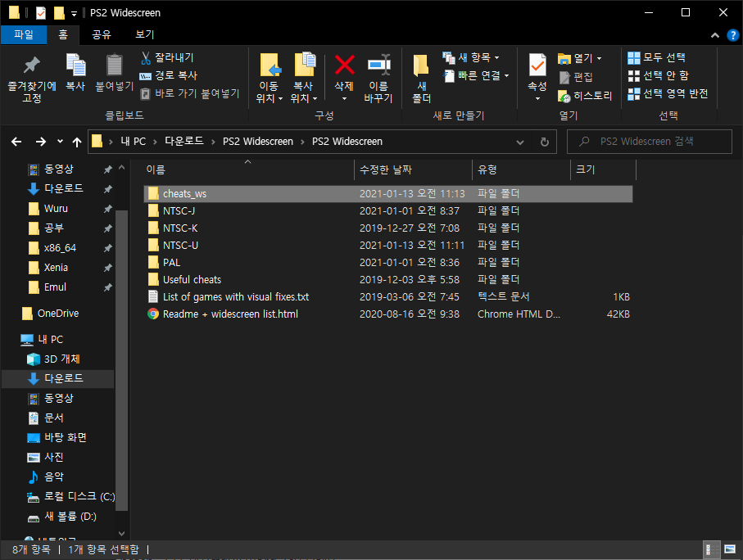Click 편집 (Edit) in the ribbon

tap(576, 77)
